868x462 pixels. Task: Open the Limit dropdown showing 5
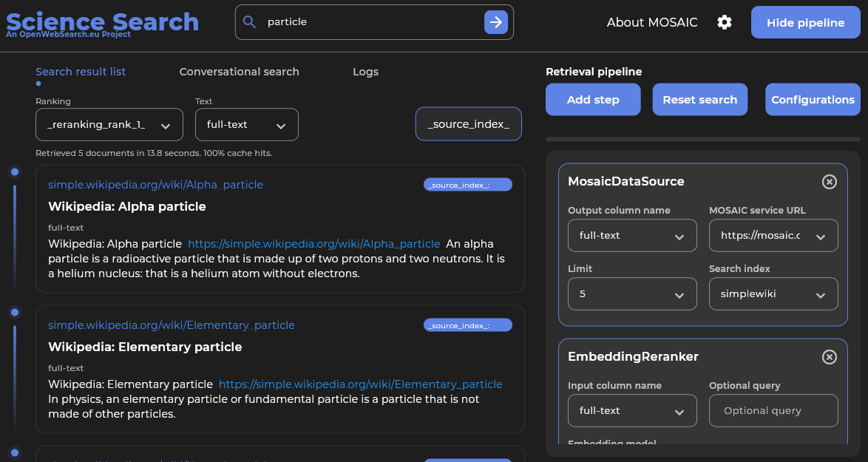pos(632,293)
